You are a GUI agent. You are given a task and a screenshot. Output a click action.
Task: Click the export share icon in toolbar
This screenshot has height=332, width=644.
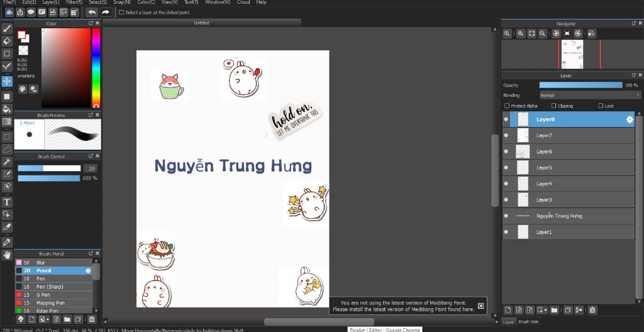click(x=20, y=13)
